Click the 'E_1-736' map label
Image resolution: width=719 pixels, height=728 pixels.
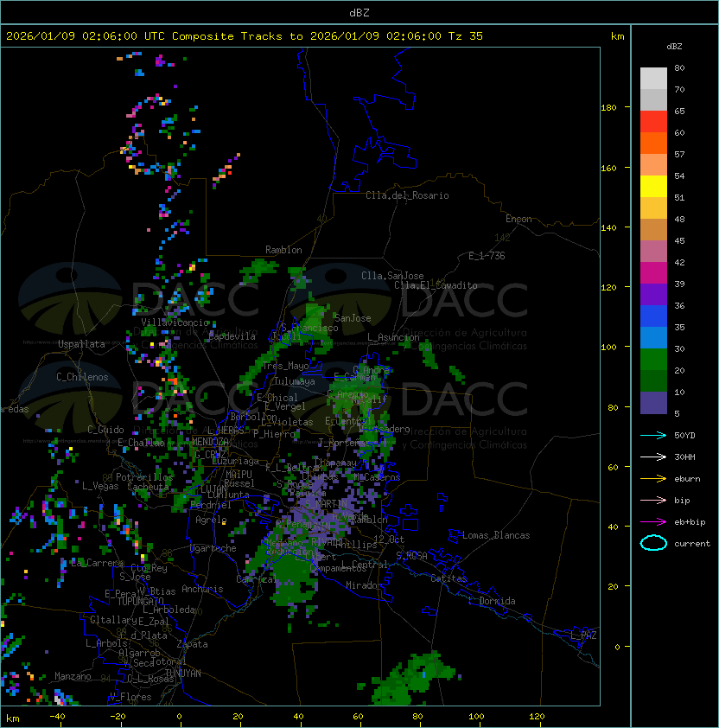pos(487,255)
